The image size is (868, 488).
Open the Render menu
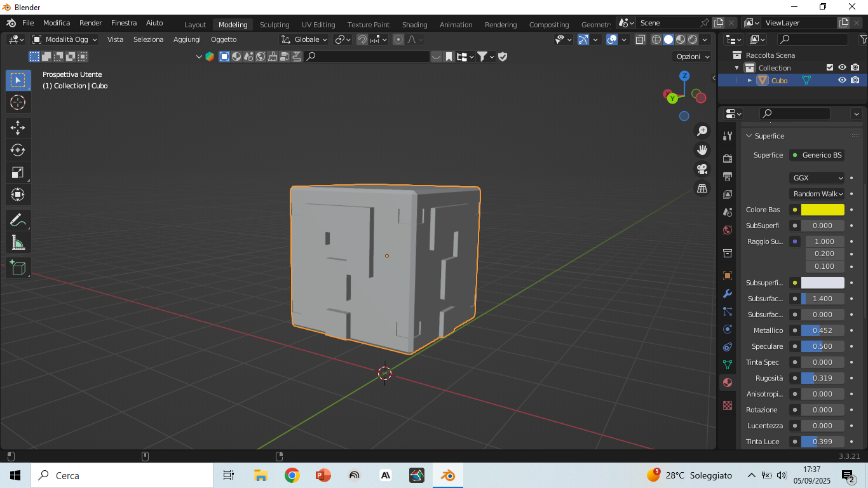coord(91,23)
